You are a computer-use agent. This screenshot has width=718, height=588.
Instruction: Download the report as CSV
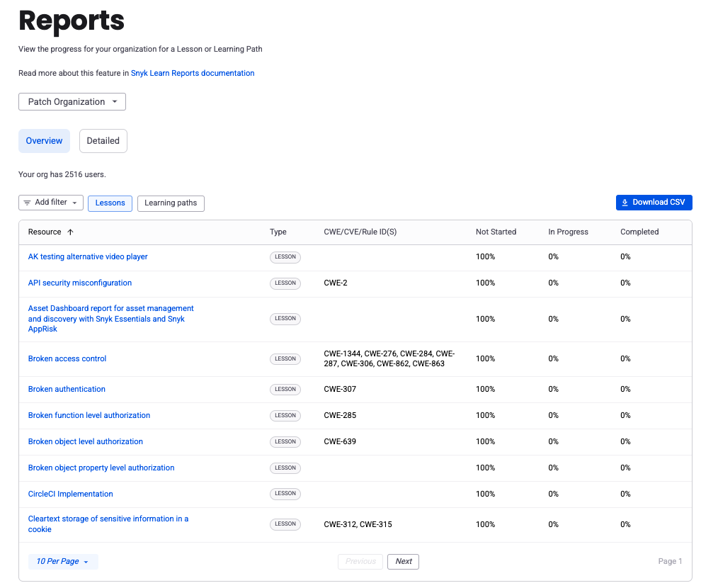coord(654,203)
